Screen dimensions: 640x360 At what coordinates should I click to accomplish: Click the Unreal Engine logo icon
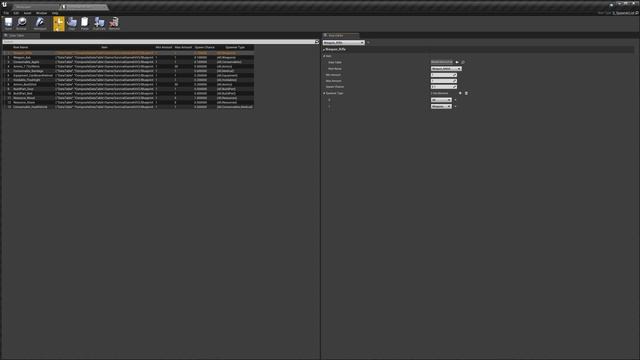[4, 4]
